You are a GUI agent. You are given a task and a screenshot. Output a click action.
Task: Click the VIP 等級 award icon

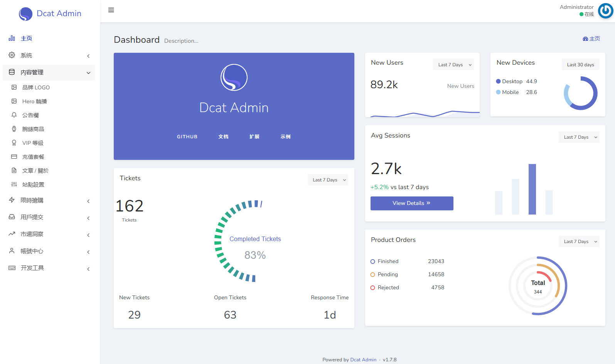tap(14, 143)
